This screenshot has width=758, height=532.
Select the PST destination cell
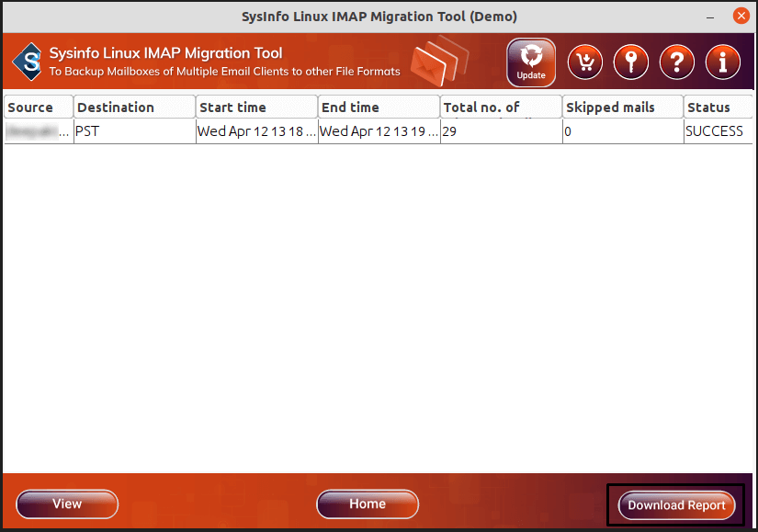click(x=135, y=131)
